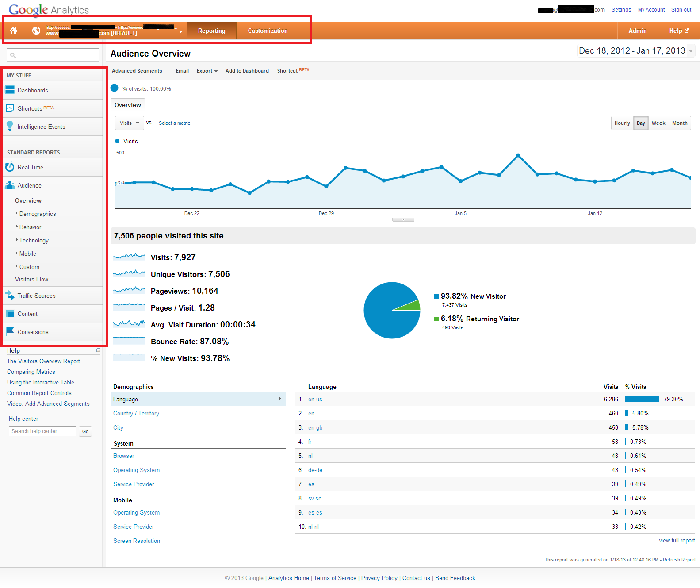
Task: Click the Shortcuts icon in sidebar
Action: 10,108
